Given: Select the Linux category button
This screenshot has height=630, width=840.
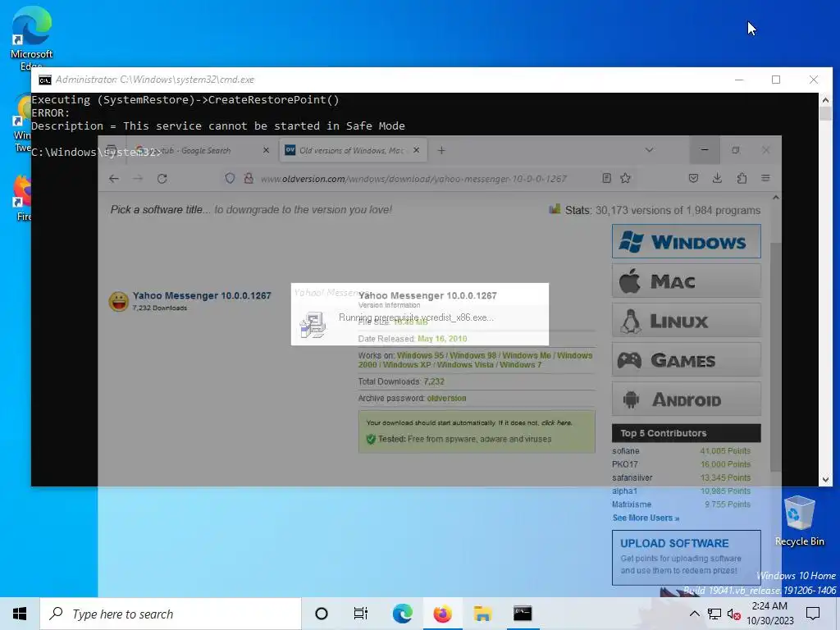Looking at the screenshot, I should [x=687, y=321].
